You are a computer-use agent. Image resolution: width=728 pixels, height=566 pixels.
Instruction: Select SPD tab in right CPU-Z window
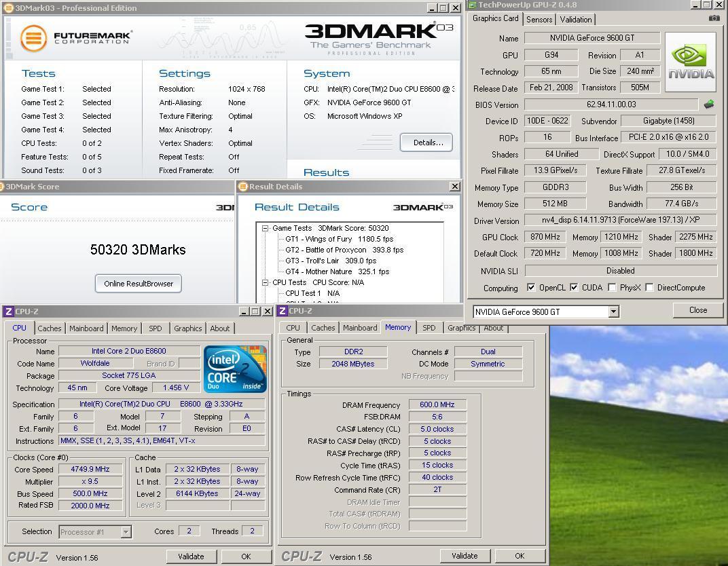pos(429,328)
